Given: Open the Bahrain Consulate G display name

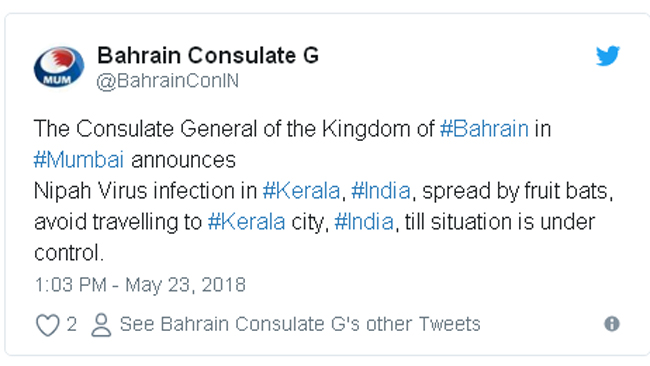Looking at the screenshot, I should [x=208, y=55].
